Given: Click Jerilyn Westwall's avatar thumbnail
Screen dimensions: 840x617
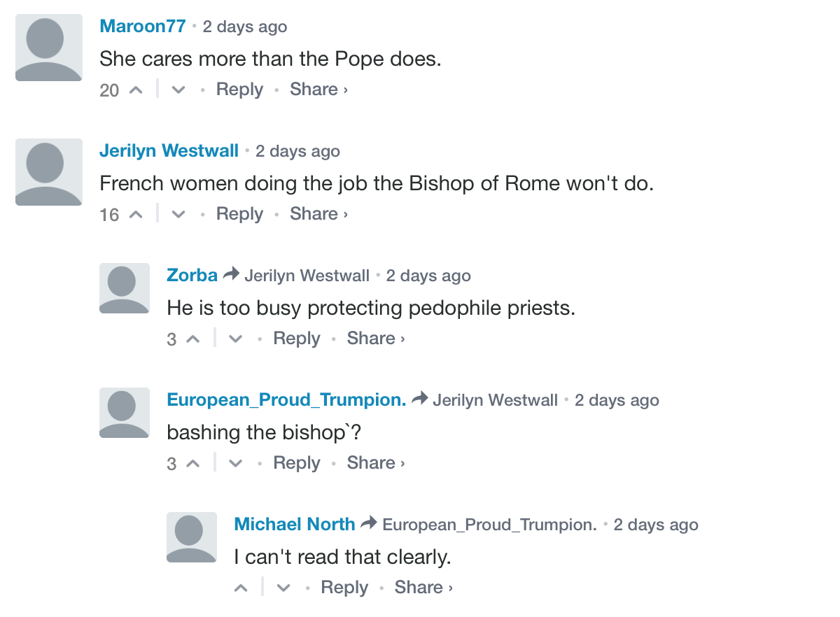Looking at the screenshot, I should pos(49,172).
